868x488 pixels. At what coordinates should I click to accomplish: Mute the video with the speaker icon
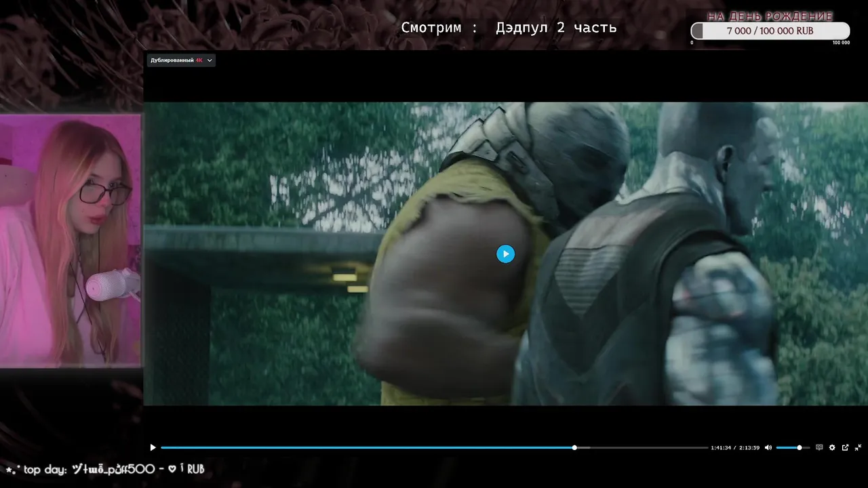(x=768, y=447)
